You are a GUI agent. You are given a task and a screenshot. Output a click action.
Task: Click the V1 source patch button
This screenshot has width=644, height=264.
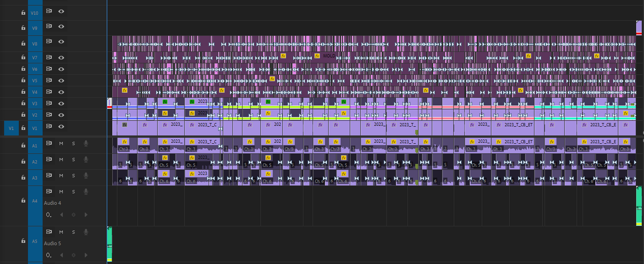[x=11, y=127]
